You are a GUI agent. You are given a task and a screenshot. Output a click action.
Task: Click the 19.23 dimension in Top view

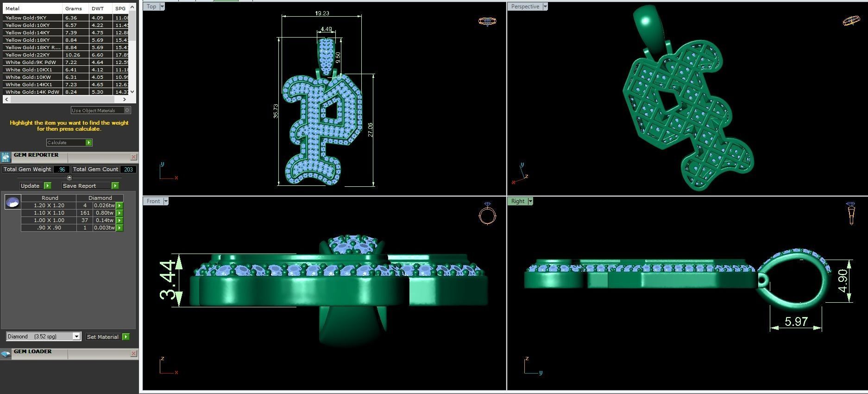(x=322, y=13)
